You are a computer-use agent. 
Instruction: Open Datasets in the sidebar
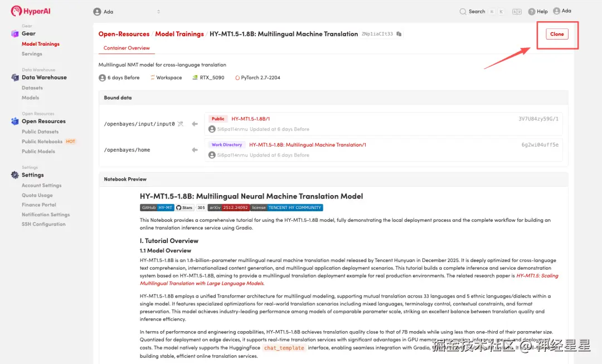tap(32, 88)
